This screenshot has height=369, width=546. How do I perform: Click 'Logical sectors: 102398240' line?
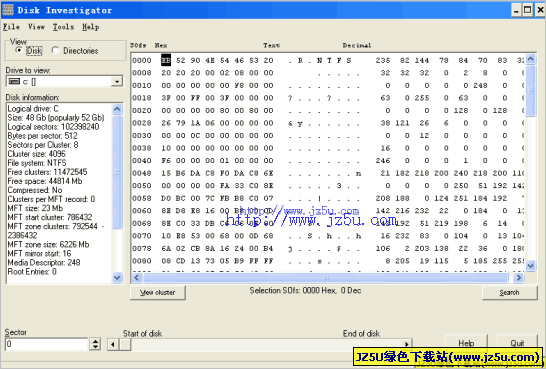point(53,127)
